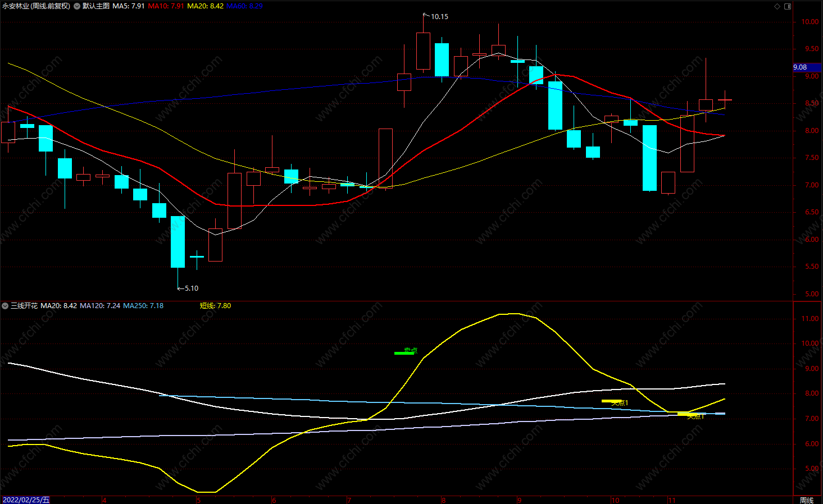Click MA20: 8.42 in the 三线开花 panel header
Image resolution: width=823 pixels, height=504 pixels.
58,306
